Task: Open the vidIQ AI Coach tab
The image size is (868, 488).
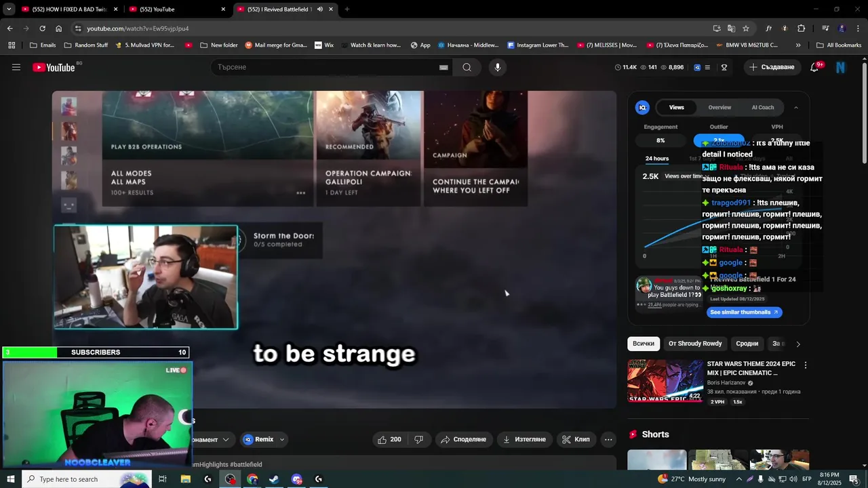Action: point(762,107)
